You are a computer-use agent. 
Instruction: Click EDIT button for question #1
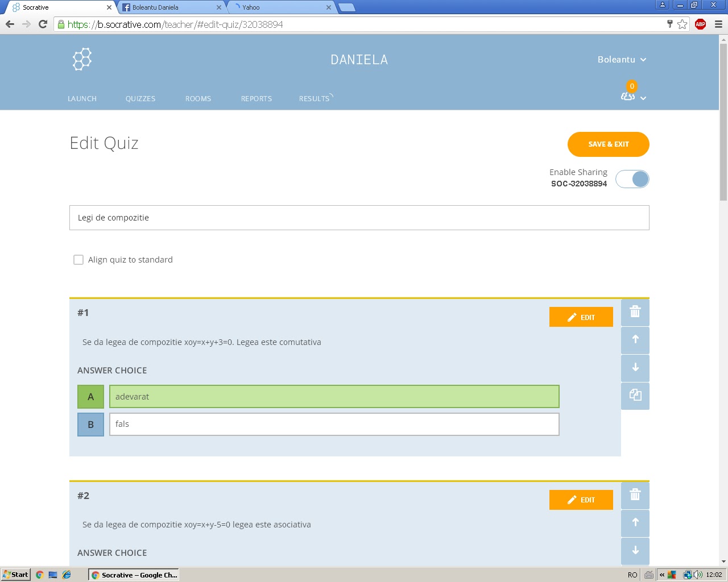click(x=581, y=317)
